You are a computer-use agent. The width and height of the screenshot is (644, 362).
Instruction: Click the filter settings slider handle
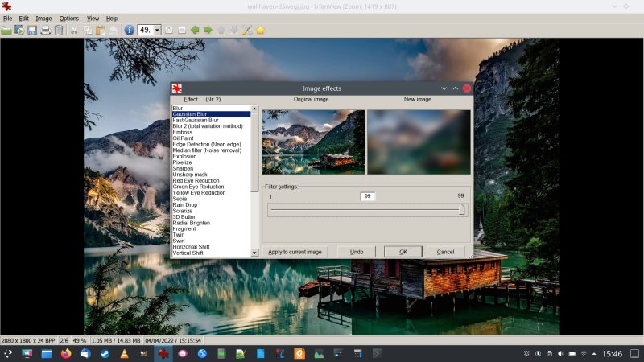[x=461, y=210]
